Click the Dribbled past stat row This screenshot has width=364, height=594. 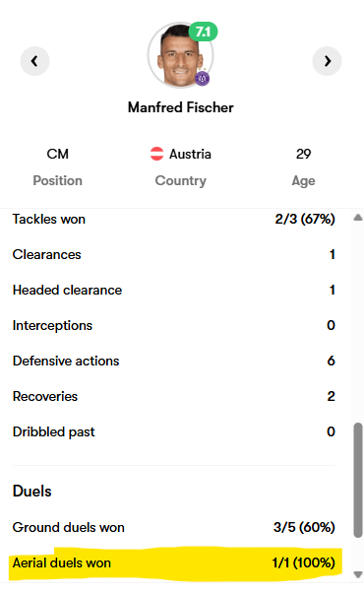[174, 431]
